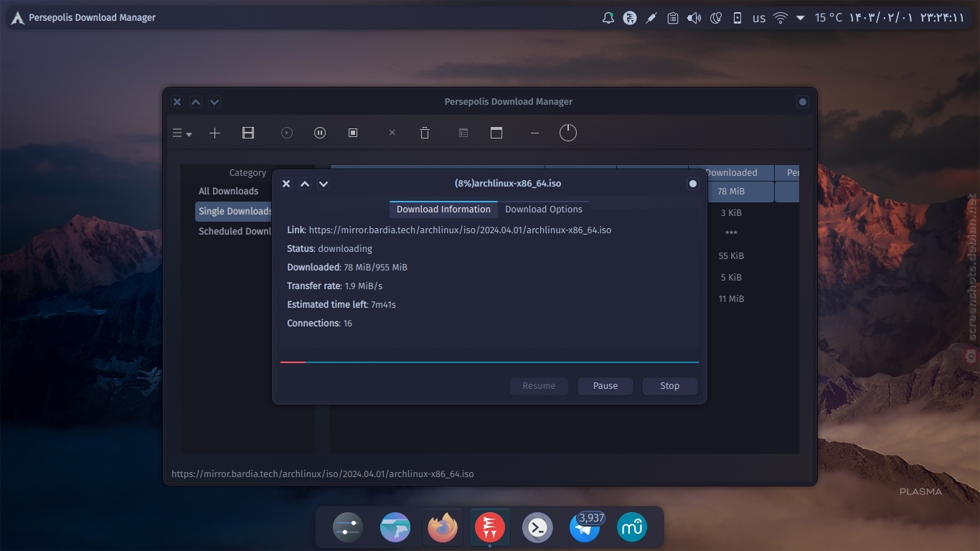Open Telegram with 3,937 badge in dock
The image size is (980, 551).
[x=585, y=527]
